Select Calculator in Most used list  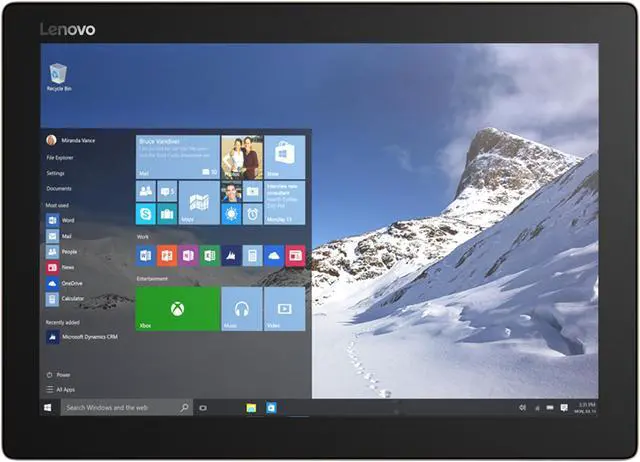(x=72, y=298)
